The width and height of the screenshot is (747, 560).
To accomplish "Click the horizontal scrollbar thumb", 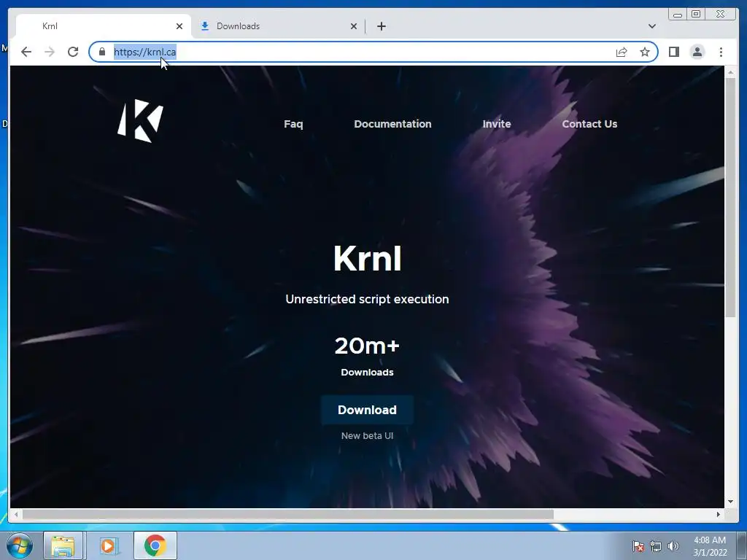I will point(287,514).
